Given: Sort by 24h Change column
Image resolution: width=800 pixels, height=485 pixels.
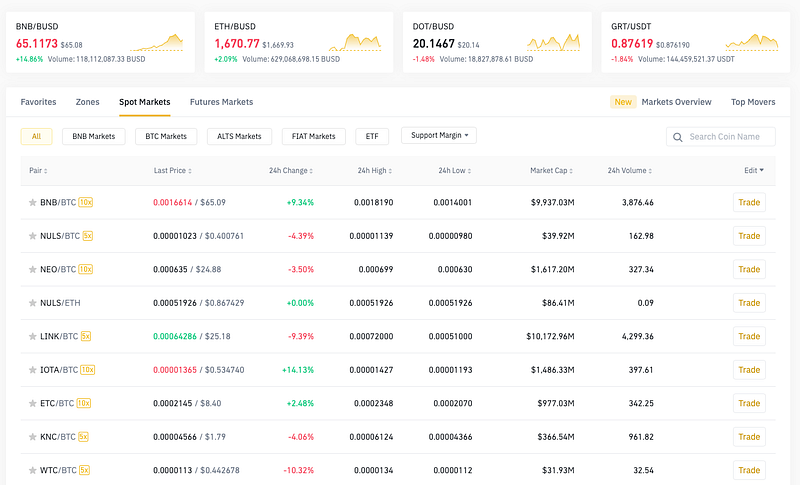Looking at the screenshot, I should pos(292,171).
